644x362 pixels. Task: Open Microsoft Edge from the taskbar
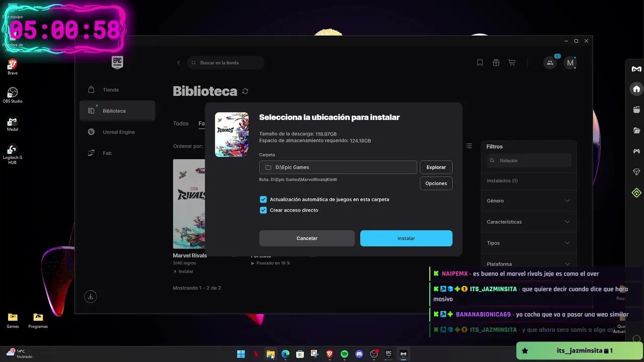click(285, 354)
